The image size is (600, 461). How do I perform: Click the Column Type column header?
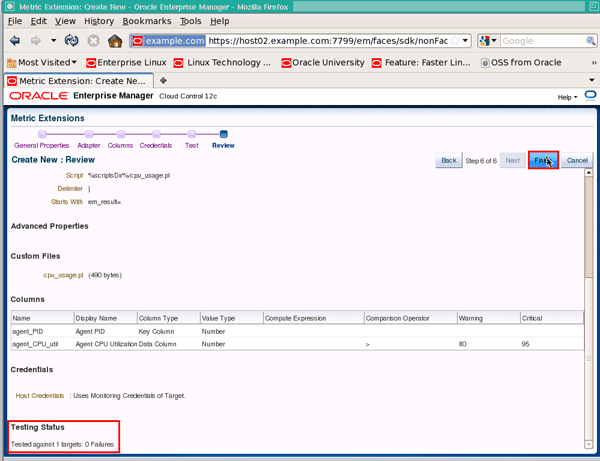pyautogui.click(x=169, y=318)
